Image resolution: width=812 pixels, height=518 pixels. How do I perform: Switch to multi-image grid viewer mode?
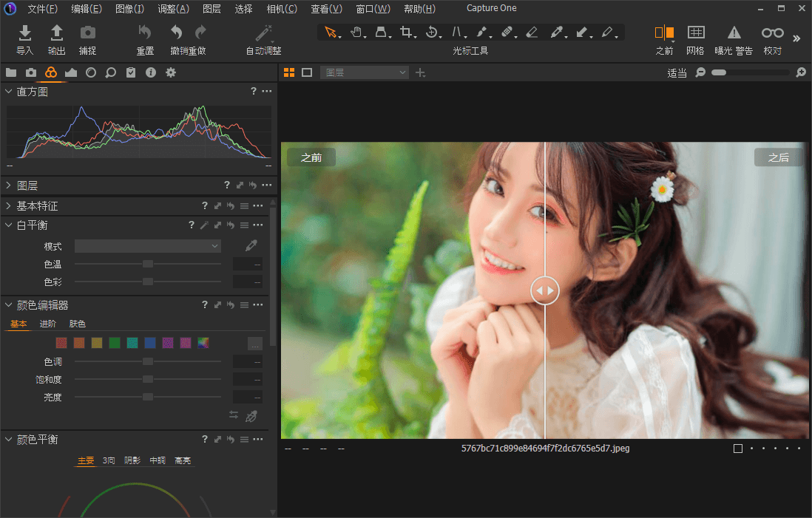[x=289, y=72]
